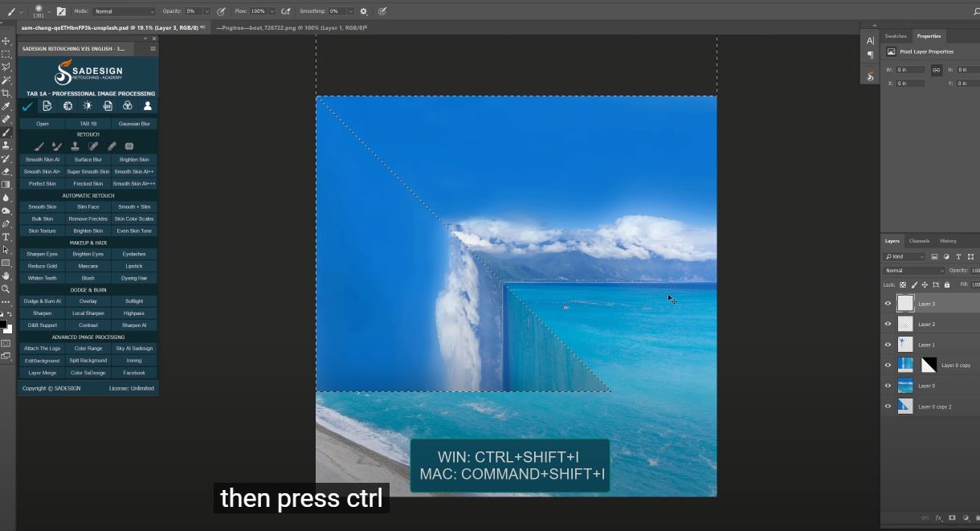The width and height of the screenshot is (980, 531).
Task: Click the Sky AI Sadesign button
Action: coord(134,349)
